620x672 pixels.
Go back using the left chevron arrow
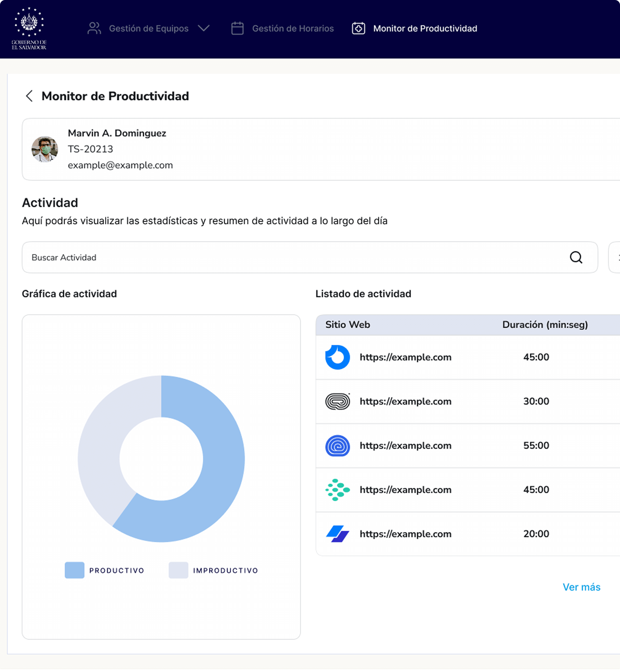(x=30, y=96)
